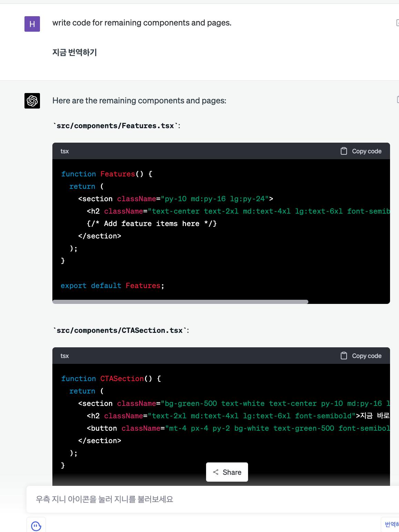The image size is (399, 532).
Task: Click the Share button
Action: pyautogui.click(x=227, y=472)
